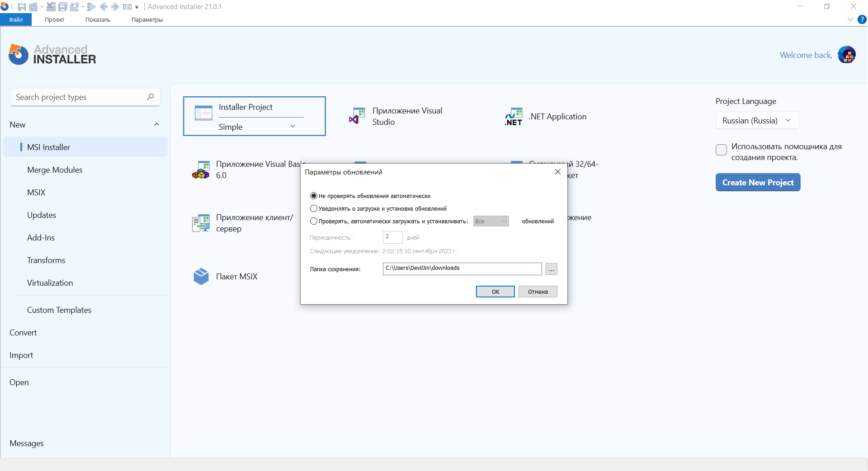Select the client/server application icon
868x471 pixels.
pos(201,223)
